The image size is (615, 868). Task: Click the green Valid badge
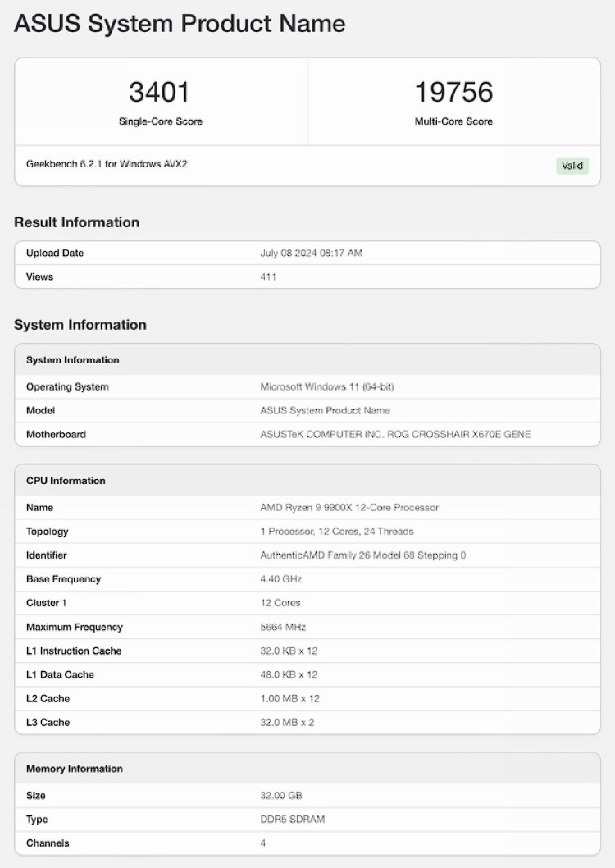[572, 166]
